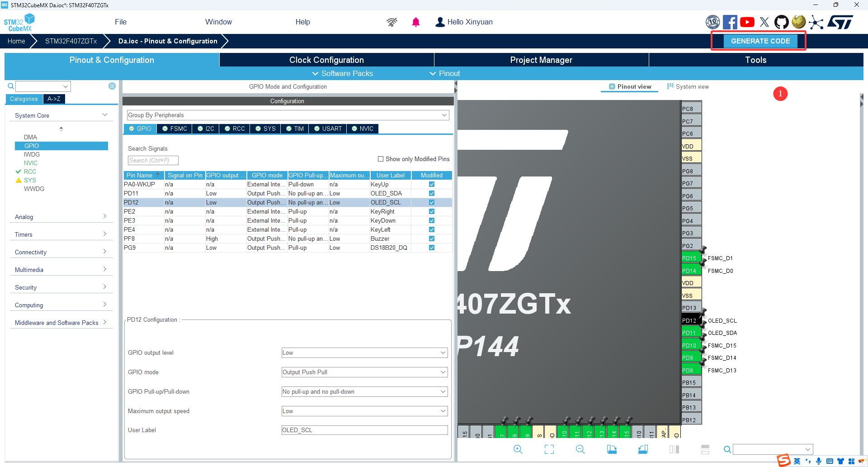Image resolution: width=868 pixels, height=467 pixels.
Task: Open the Software Packs menu
Action: 342,73
